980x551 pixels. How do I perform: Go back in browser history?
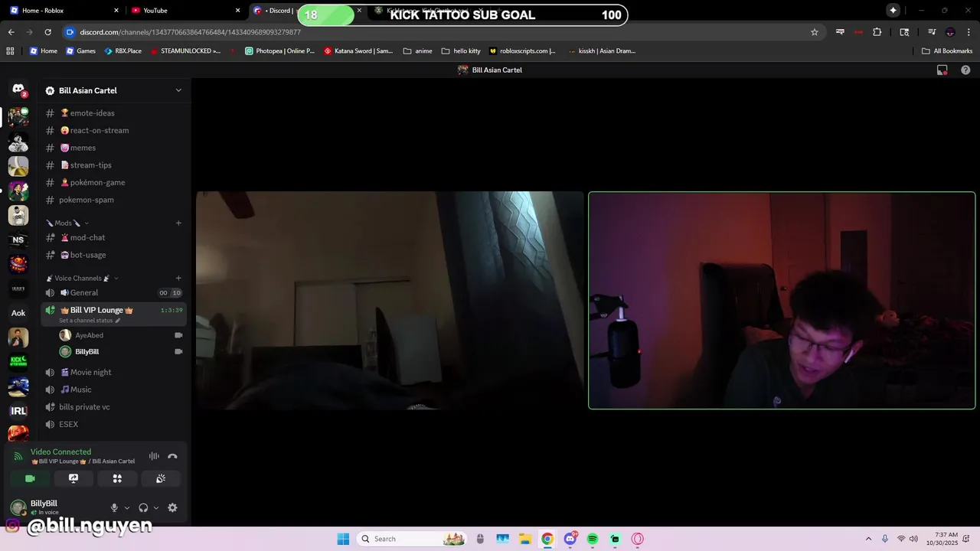(11, 32)
